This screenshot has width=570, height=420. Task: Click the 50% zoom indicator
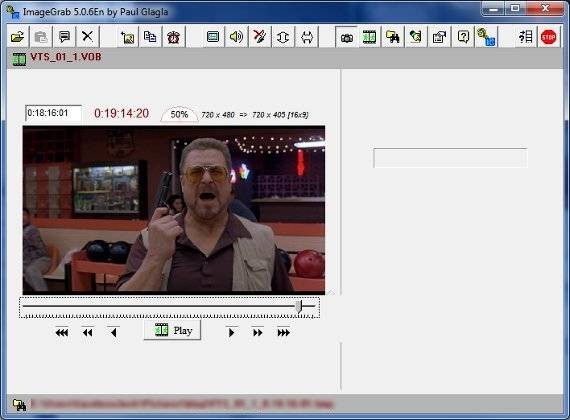pos(179,115)
